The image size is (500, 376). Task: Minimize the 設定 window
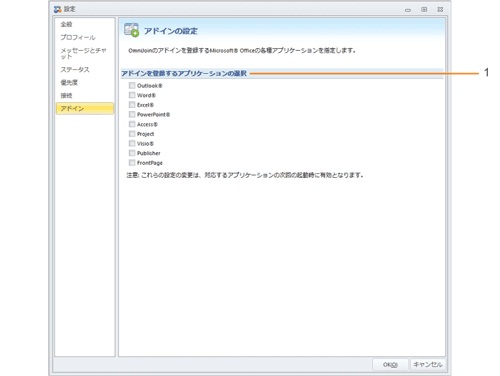point(408,10)
